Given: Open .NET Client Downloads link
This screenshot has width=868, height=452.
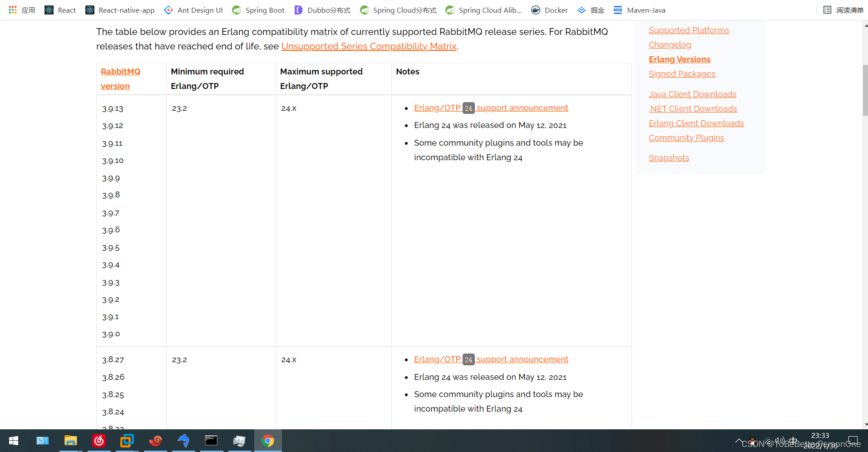Looking at the screenshot, I should pyautogui.click(x=693, y=109).
